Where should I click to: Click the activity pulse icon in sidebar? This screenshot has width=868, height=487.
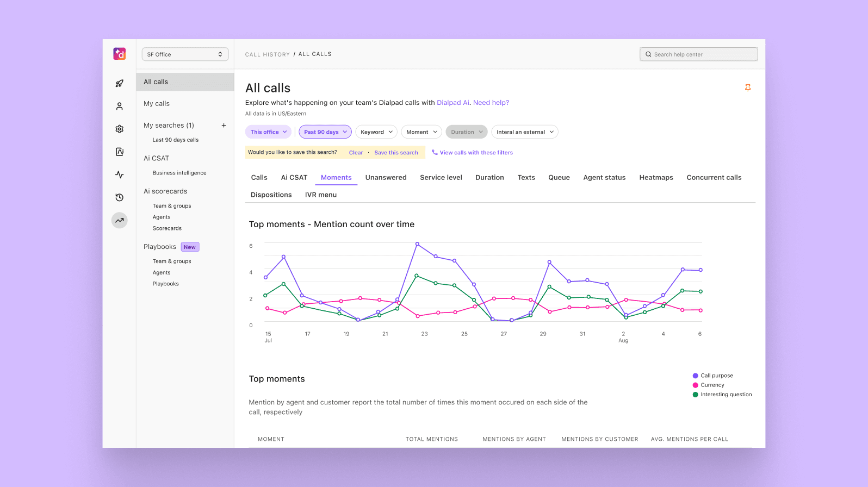119,175
